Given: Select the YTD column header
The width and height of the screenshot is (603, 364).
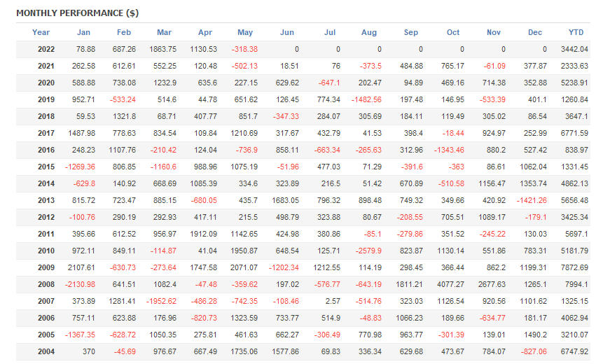Looking at the screenshot, I should pyautogui.click(x=576, y=32).
